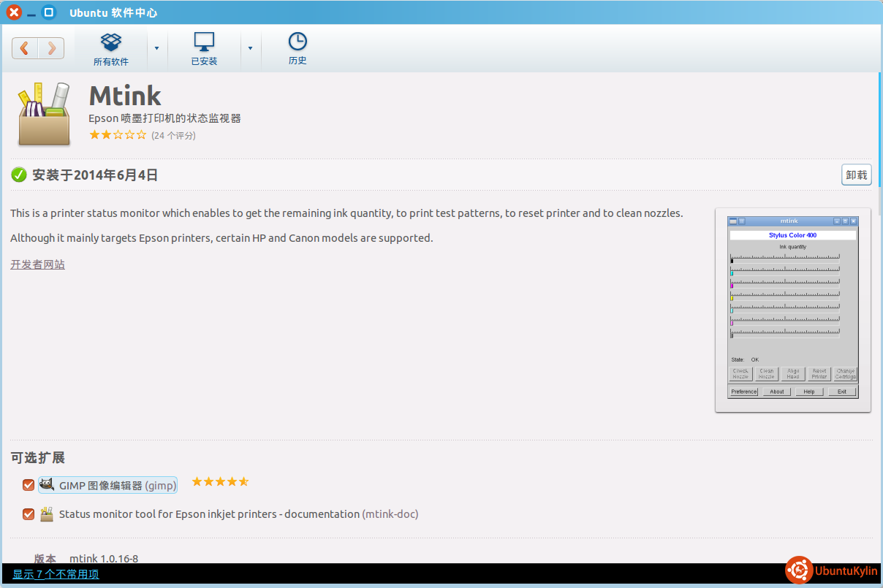Open the History (历史) clock icon
This screenshot has height=588, width=883.
[x=298, y=42]
